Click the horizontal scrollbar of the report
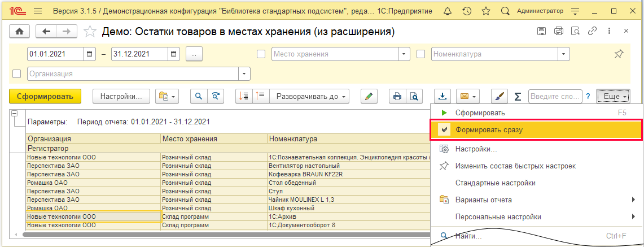Screen dimensions: 644x247 coord(226,235)
